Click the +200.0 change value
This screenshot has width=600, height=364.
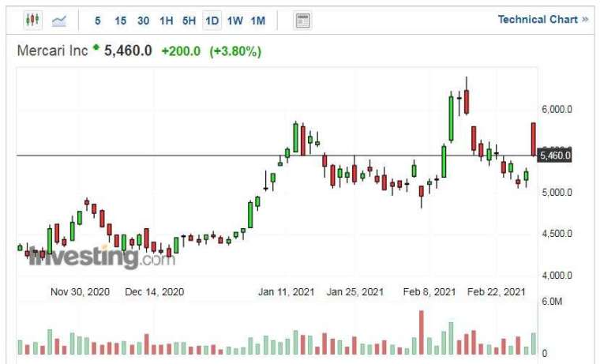(x=181, y=51)
